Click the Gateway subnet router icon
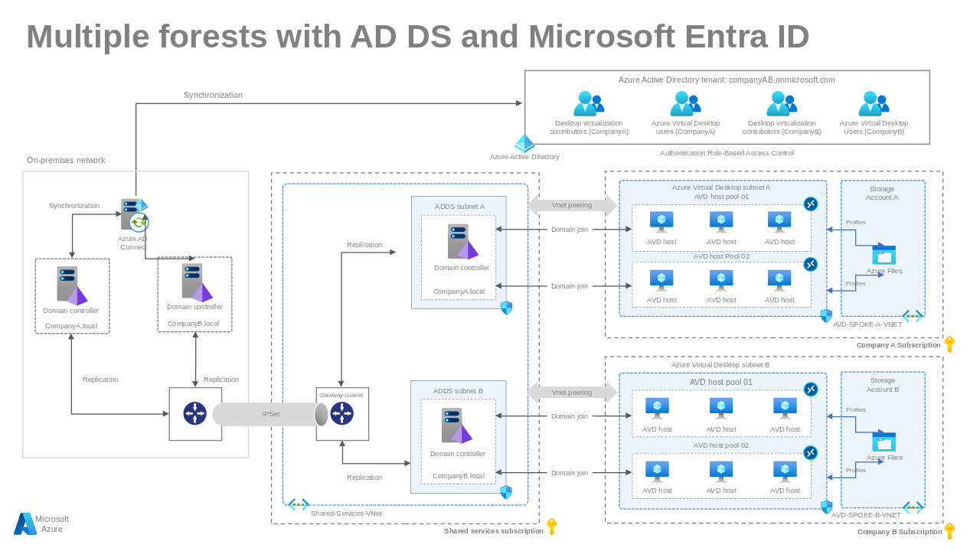 [342, 413]
